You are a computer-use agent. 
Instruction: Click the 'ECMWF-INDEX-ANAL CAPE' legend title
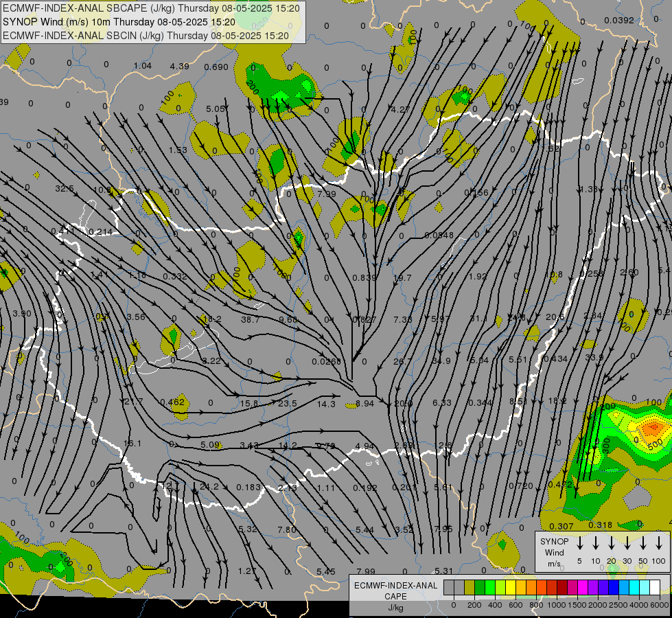pyautogui.click(x=395, y=591)
